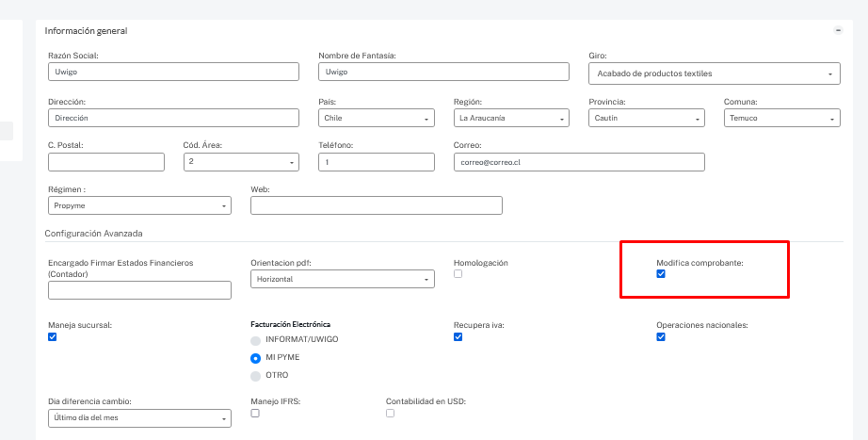
Task: Collapse the Información general panel
Action: tap(838, 30)
